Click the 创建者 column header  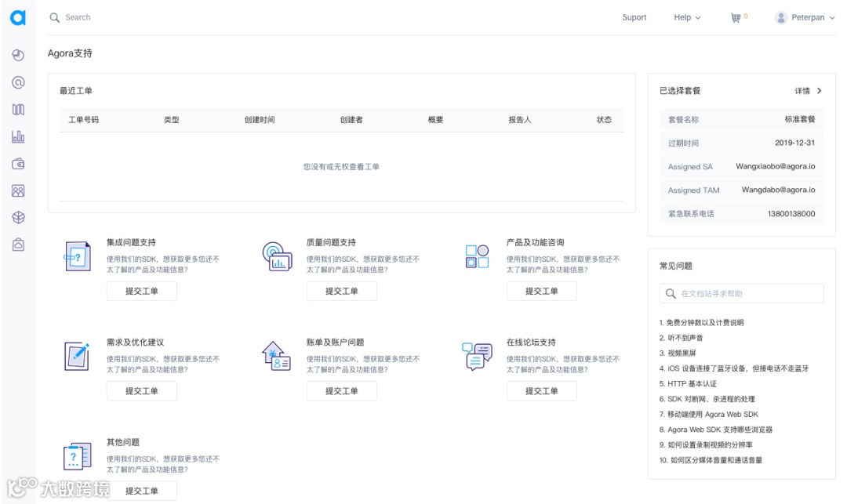click(x=351, y=120)
